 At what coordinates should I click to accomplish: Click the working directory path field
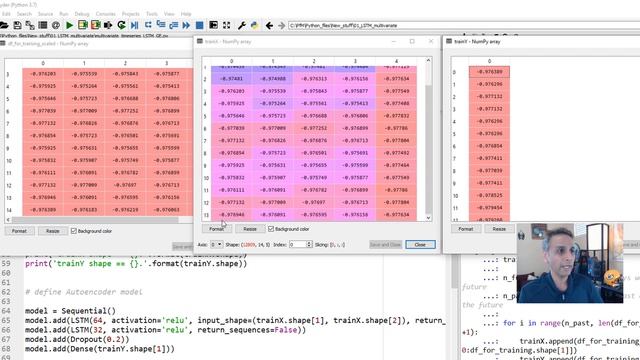[464, 25]
